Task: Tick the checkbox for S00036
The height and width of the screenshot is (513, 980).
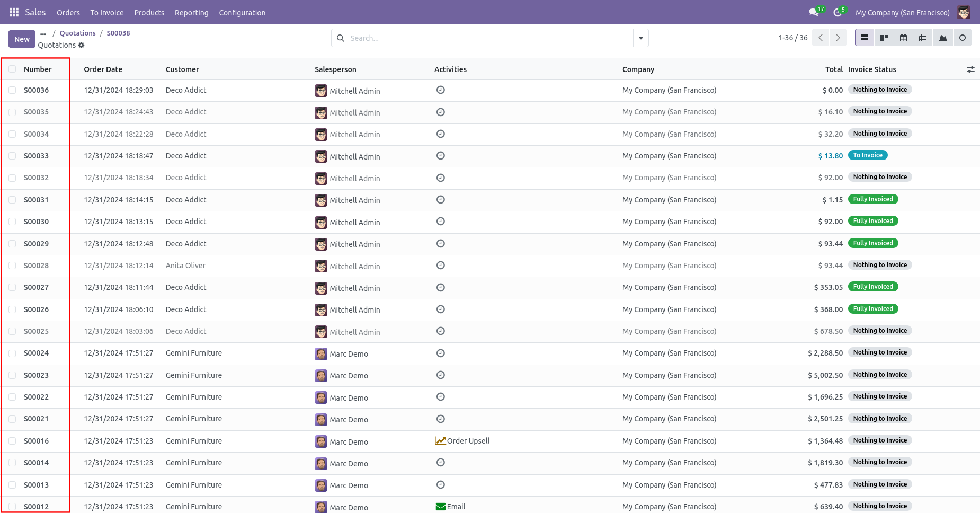Action: [x=12, y=90]
